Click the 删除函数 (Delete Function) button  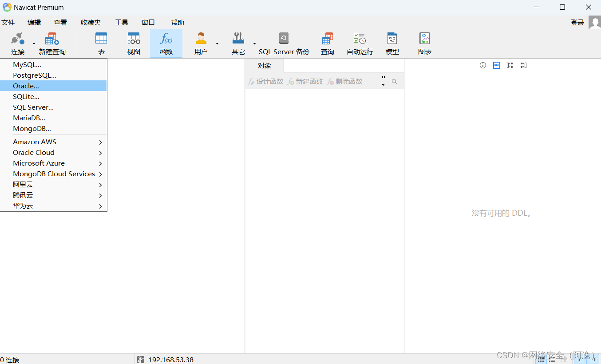click(345, 82)
